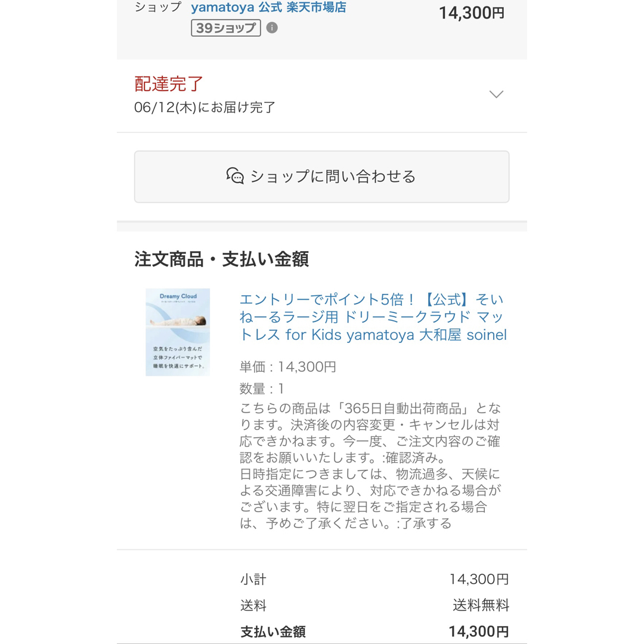644x644 pixels.
Task: Click the 14,300円 price at top right
Action: [472, 13]
